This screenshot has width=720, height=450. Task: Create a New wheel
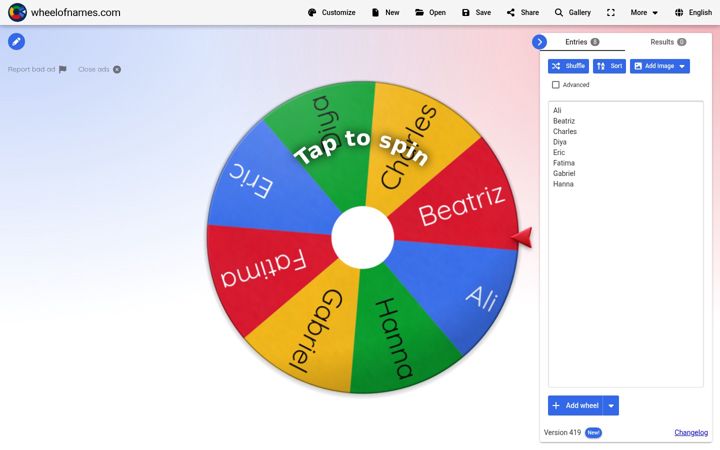[x=385, y=12]
